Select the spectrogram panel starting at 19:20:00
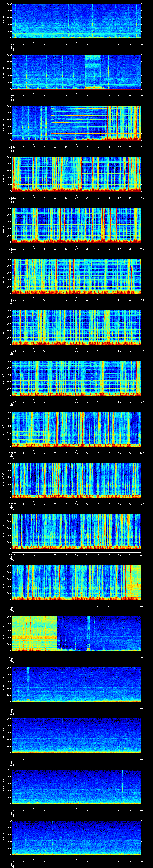Image resolution: width=153 pixels, height=868 pixels. click(x=76, y=327)
